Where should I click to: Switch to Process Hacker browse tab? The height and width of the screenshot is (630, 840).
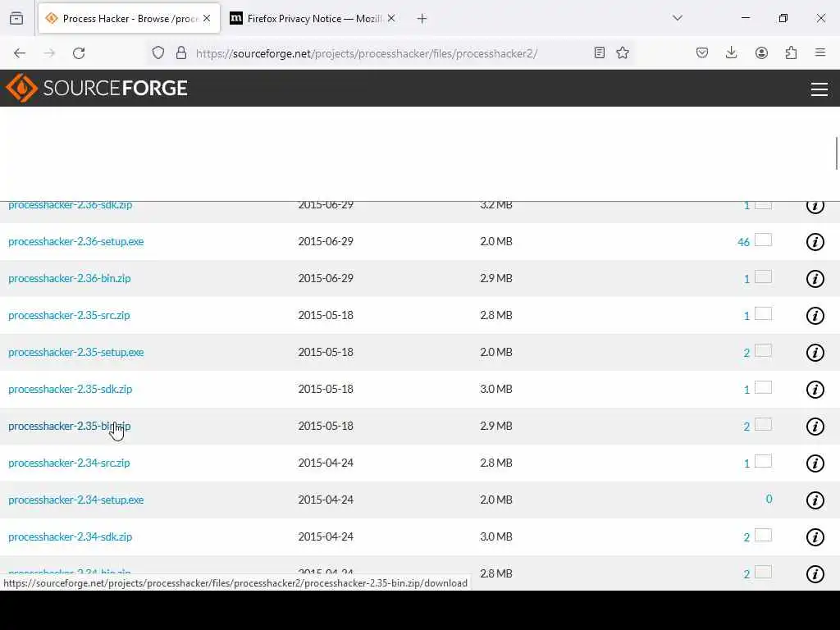[x=129, y=18]
